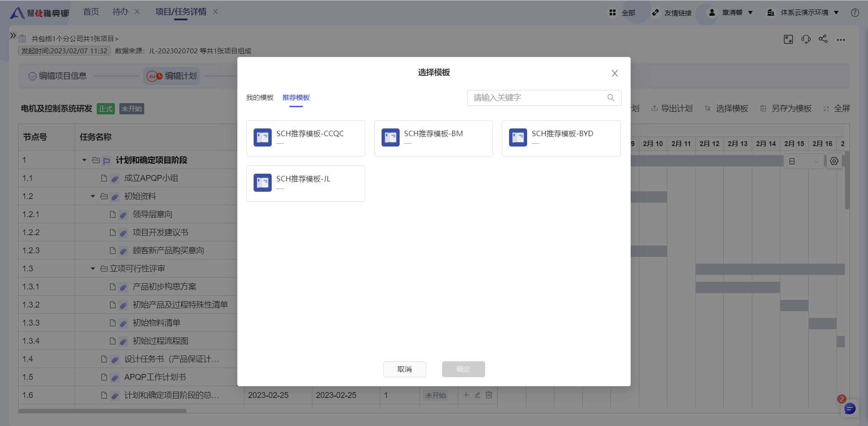Screen dimensions: 868x426
Task: Collapse 初始资料 tree node
Action: coord(93,196)
